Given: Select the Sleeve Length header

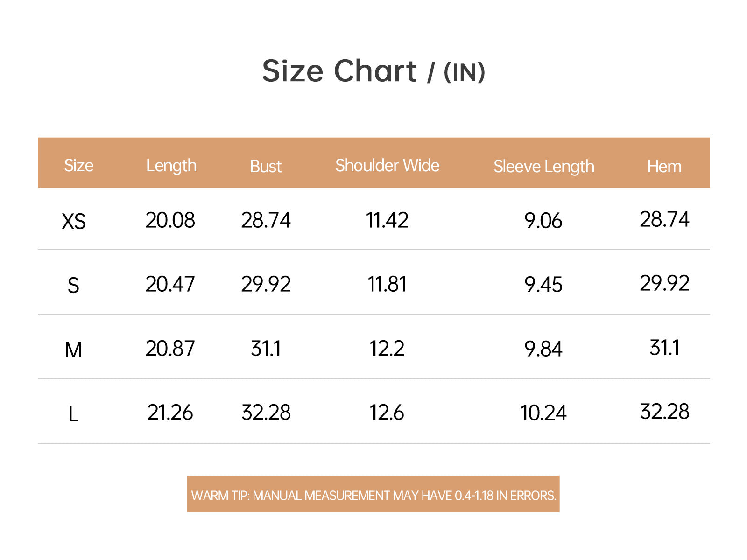Looking at the screenshot, I should pyautogui.click(x=544, y=167).
